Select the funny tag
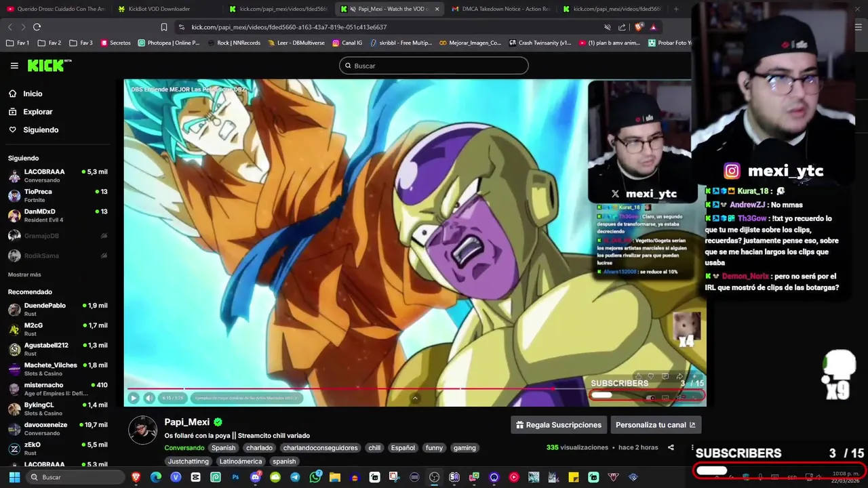 [434, 448]
